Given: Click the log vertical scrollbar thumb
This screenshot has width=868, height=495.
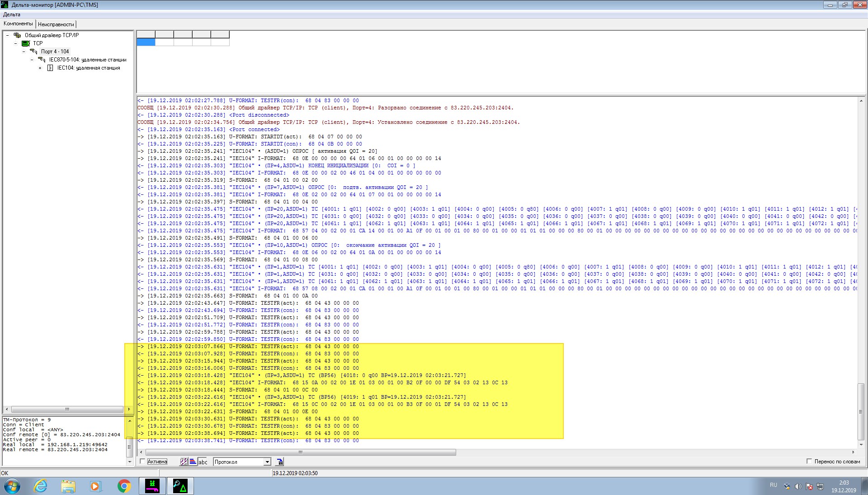Looking at the screenshot, I should point(861,411).
